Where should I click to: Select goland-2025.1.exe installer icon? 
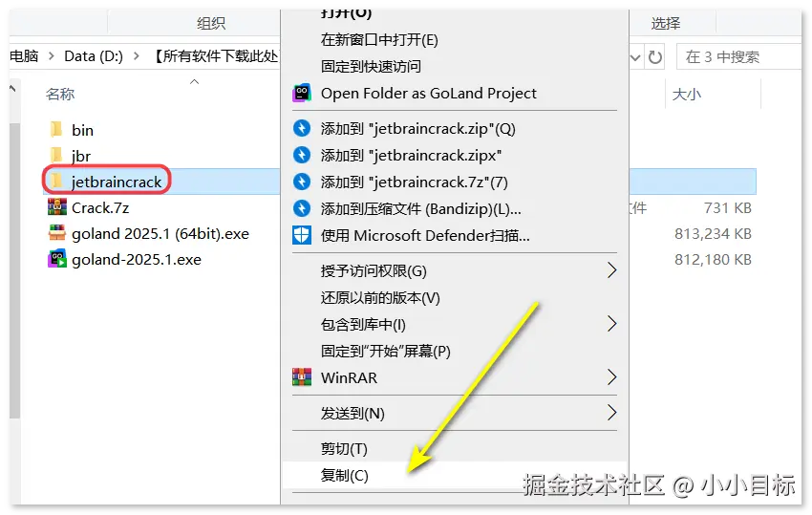(57, 259)
